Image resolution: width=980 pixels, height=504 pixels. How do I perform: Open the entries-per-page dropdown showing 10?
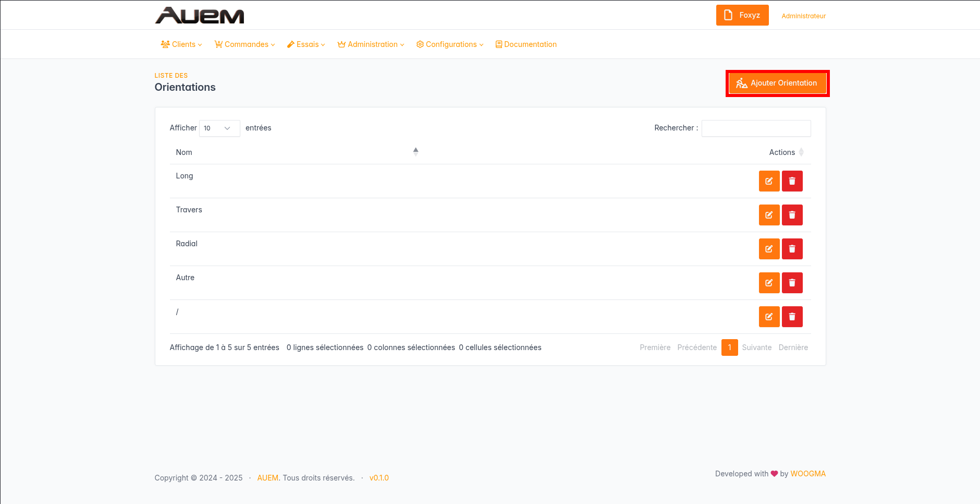219,128
